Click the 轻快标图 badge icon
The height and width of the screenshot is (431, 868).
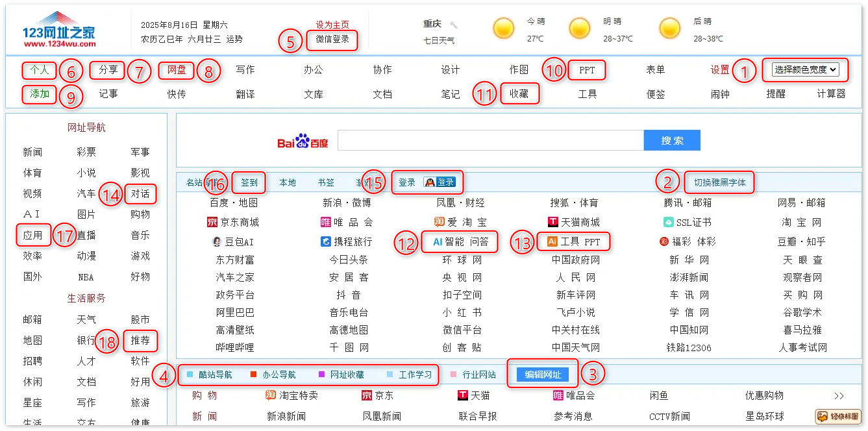click(838, 417)
